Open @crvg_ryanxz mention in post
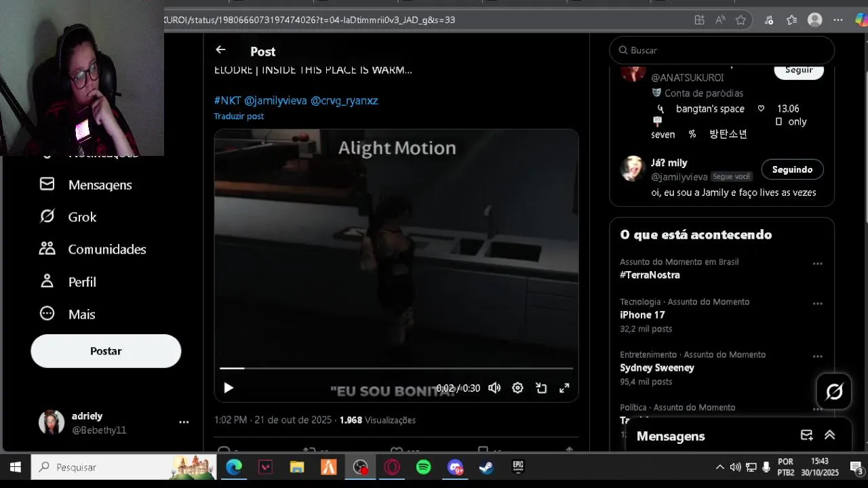The height and width of the screenshot is (488, 868). click(344, 100)
